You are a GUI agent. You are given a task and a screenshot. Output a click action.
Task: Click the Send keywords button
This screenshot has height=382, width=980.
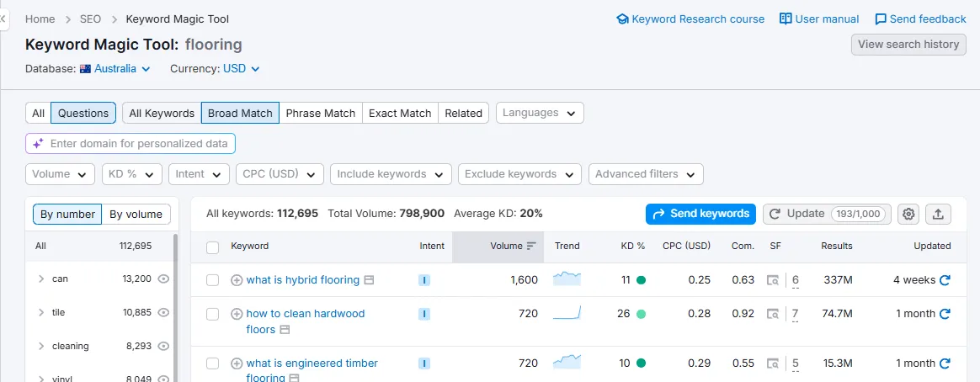(x=700, y=214)
